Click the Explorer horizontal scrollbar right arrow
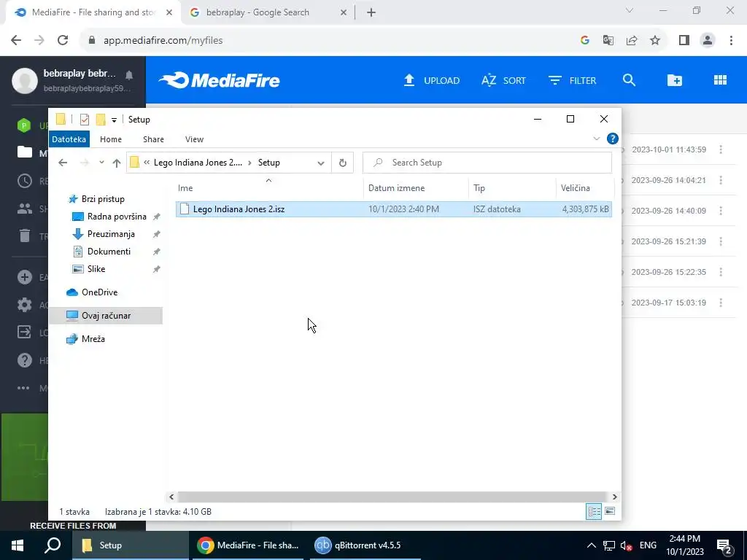The width and height of the screenshot is (747, 560). click(x=614, y=497)
